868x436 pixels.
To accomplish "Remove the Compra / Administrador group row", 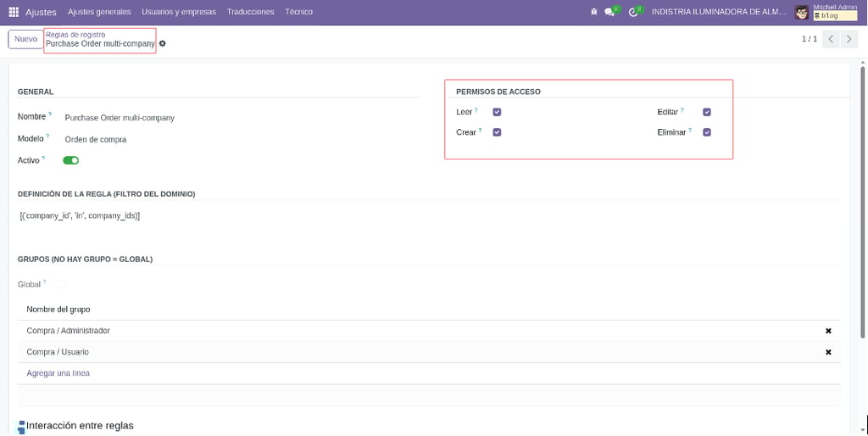I will click(x=828, y=331).
